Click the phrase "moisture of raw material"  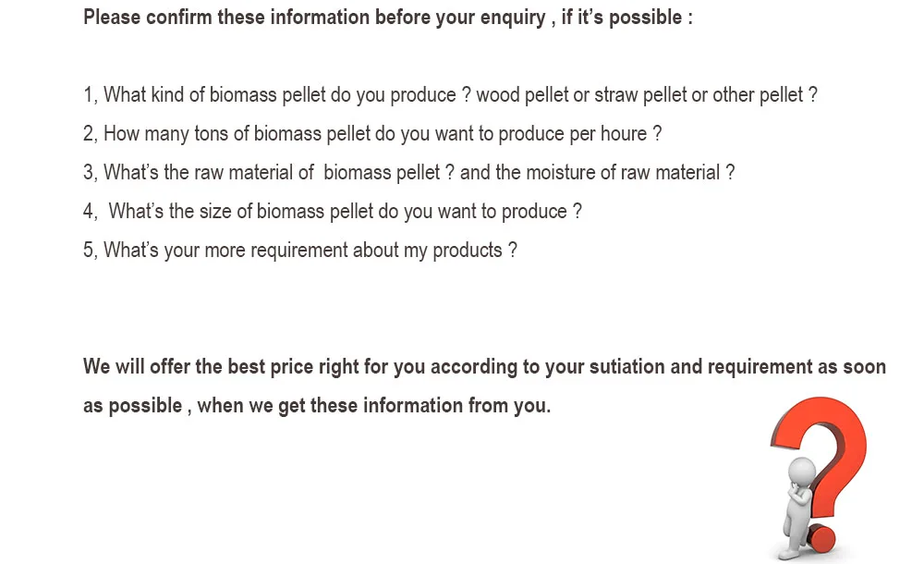pyautogui.click(x=623, y=173)
